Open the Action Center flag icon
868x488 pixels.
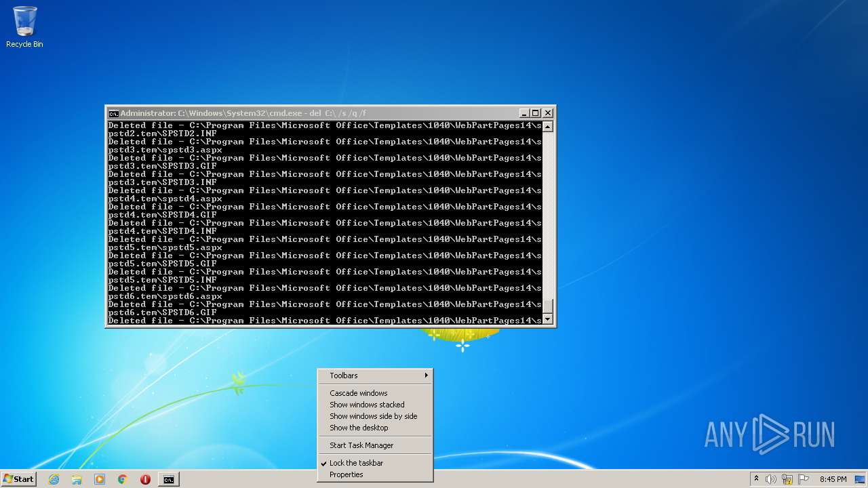[804, 479]
